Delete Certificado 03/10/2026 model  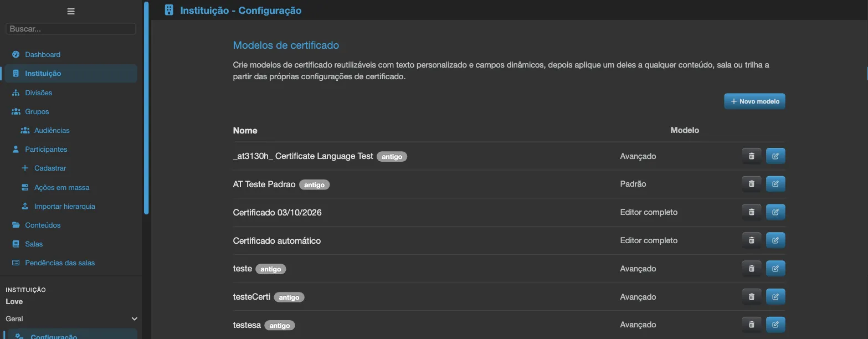[x=752, y=212]
